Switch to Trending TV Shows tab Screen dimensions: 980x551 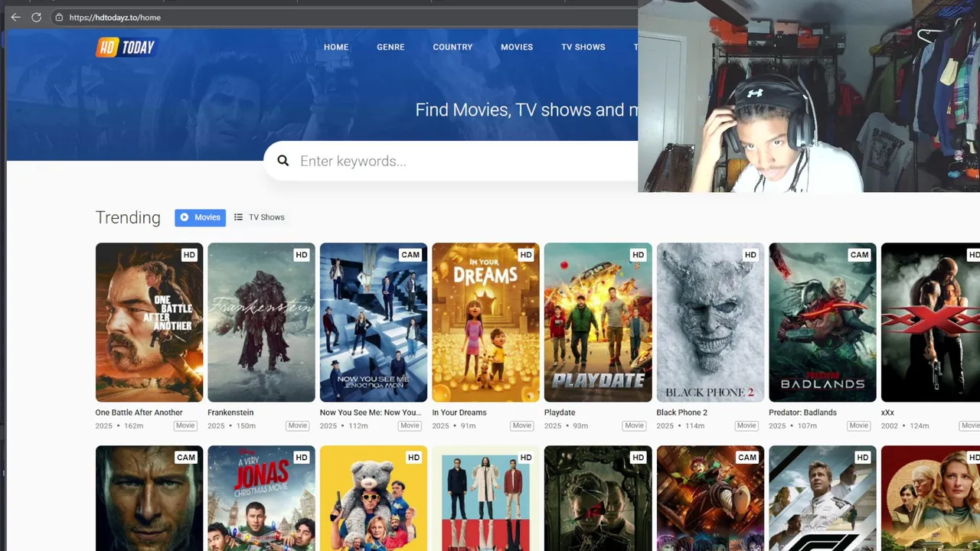point(260,217)
